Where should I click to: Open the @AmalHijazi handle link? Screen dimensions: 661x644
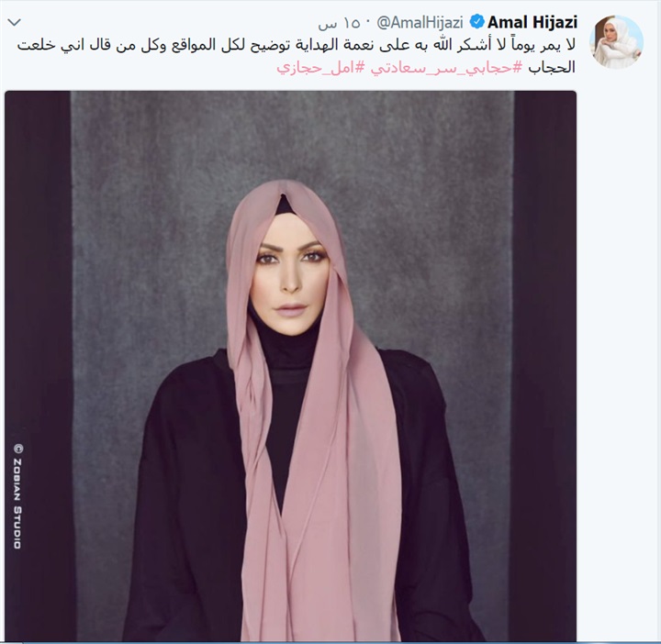click(420, 22)
